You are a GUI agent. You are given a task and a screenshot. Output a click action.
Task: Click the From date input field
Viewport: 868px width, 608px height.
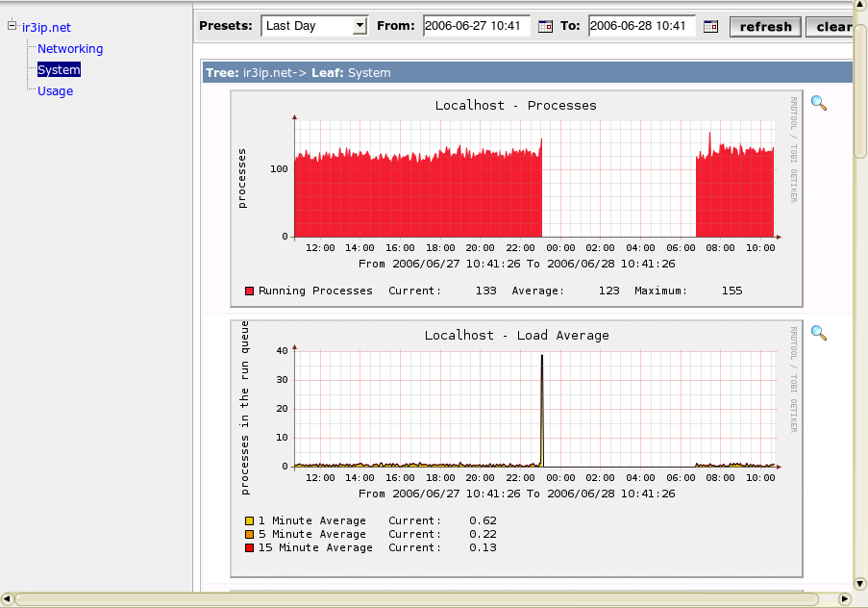point(477,26)
